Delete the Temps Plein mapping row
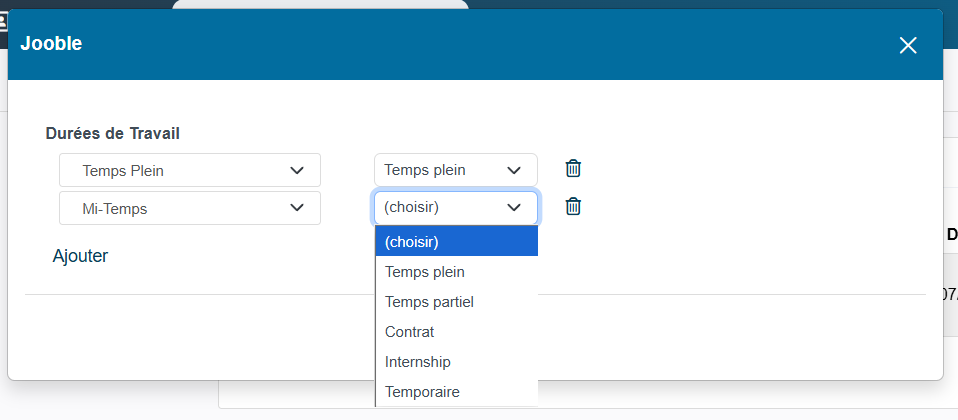This screenshot has width=958, height=420. tap(573, 169)
